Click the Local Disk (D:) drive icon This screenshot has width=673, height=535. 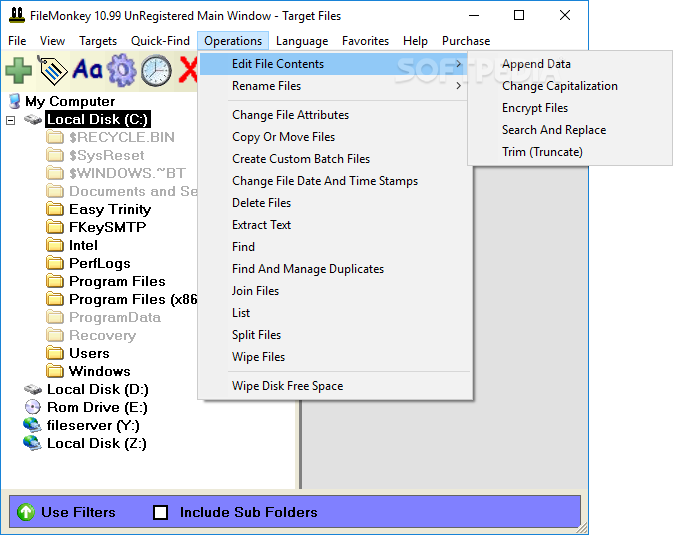[33, 389]
